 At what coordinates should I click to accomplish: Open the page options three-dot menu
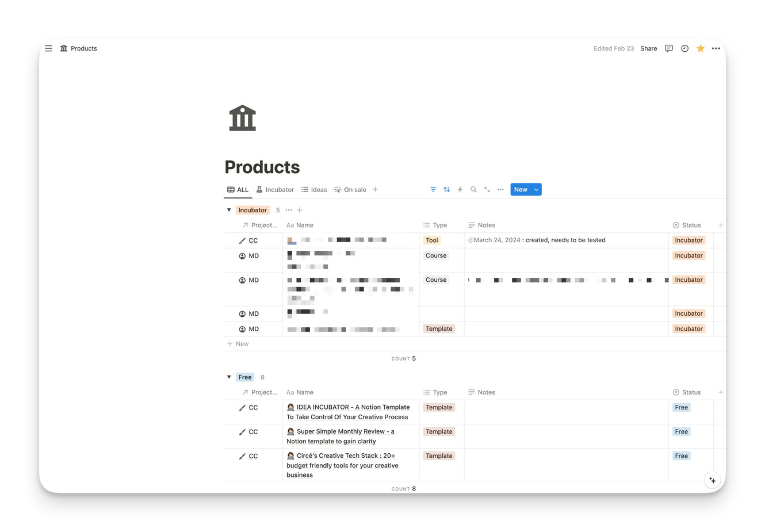(716, 48)
